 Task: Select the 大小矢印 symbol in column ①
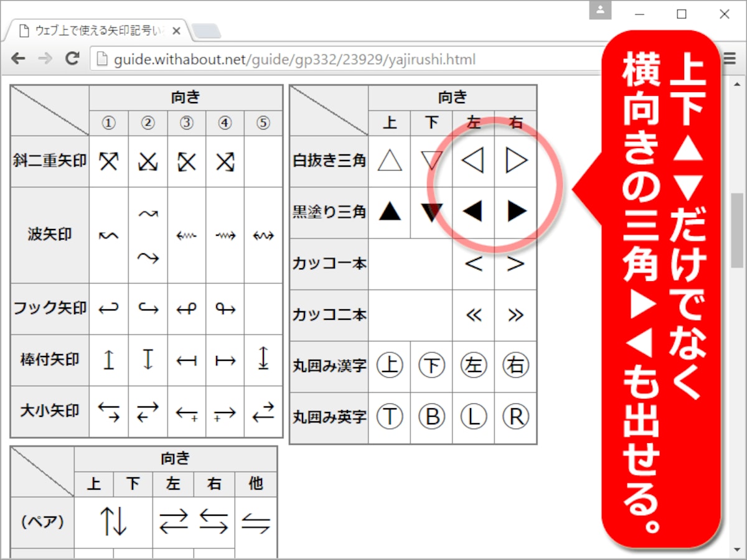coord(109,411)
